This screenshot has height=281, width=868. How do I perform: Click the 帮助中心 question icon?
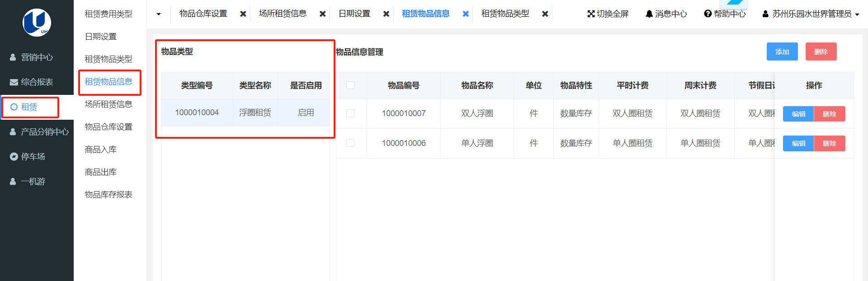tap(708, 14)
